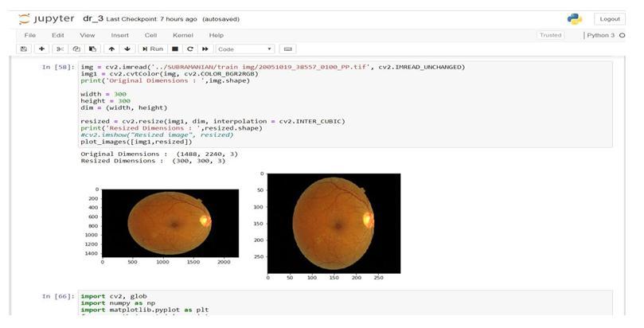Open the cell type Code dropdown
Screen dimensions: 644x328
pos(245,49)
